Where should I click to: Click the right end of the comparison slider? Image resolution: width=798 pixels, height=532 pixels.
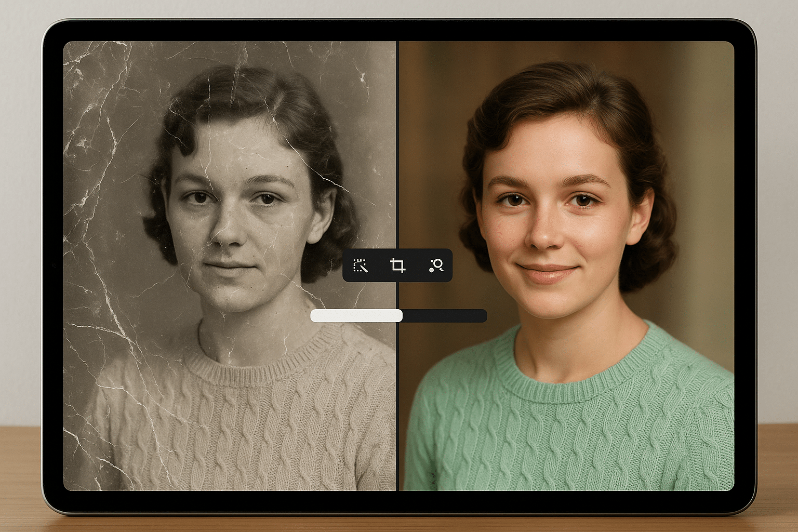[483, 315]
